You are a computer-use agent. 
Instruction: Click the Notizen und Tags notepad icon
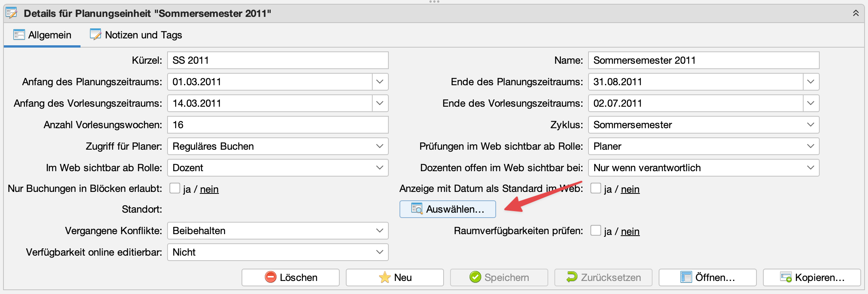[95, 35]
